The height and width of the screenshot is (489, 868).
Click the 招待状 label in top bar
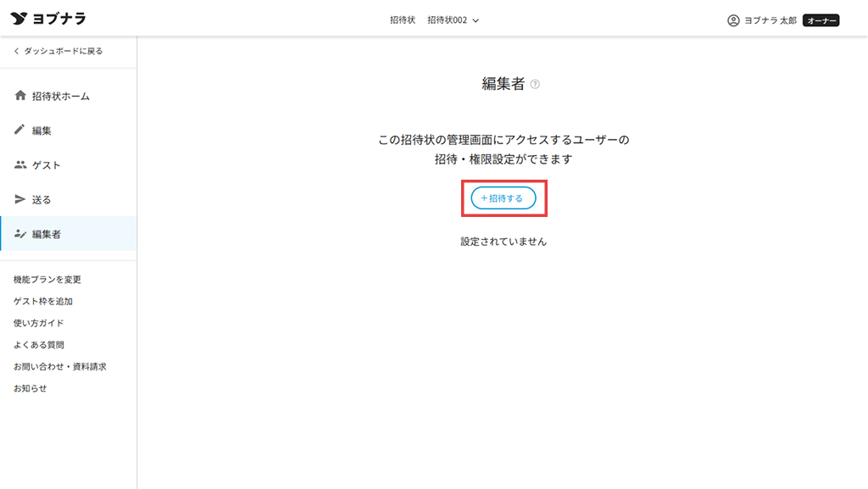pyautogui.click(x=403, y=20)
